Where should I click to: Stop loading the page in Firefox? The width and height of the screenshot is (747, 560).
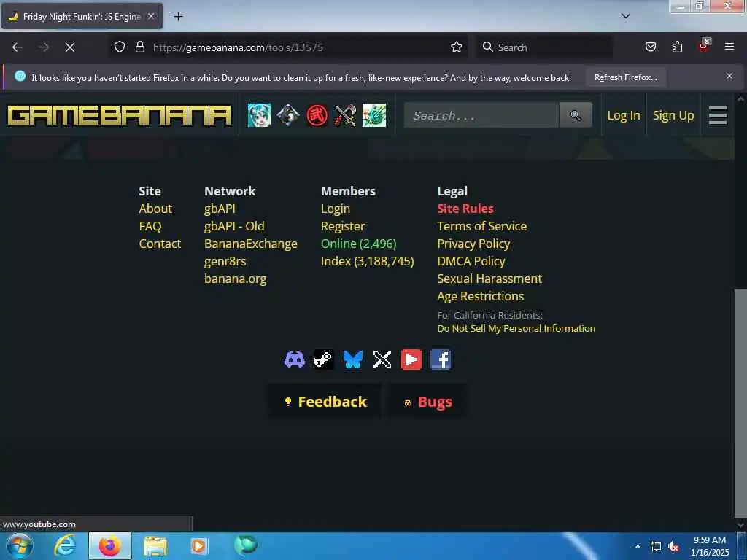70,47
